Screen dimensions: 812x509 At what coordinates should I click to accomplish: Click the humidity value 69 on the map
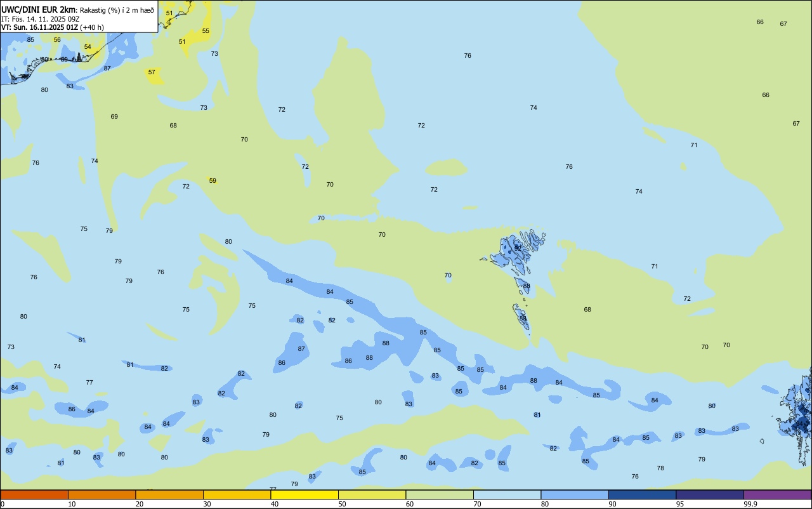[x=114, y=117]
